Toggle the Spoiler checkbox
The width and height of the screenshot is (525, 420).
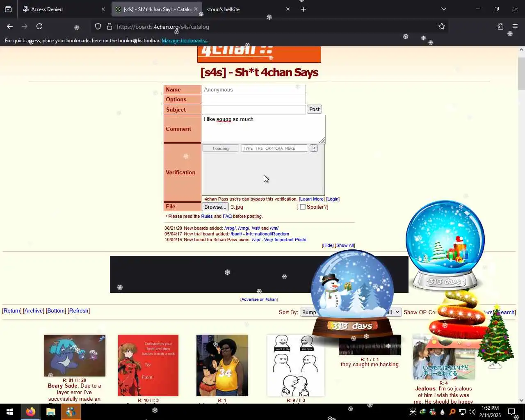pos(303,207)
